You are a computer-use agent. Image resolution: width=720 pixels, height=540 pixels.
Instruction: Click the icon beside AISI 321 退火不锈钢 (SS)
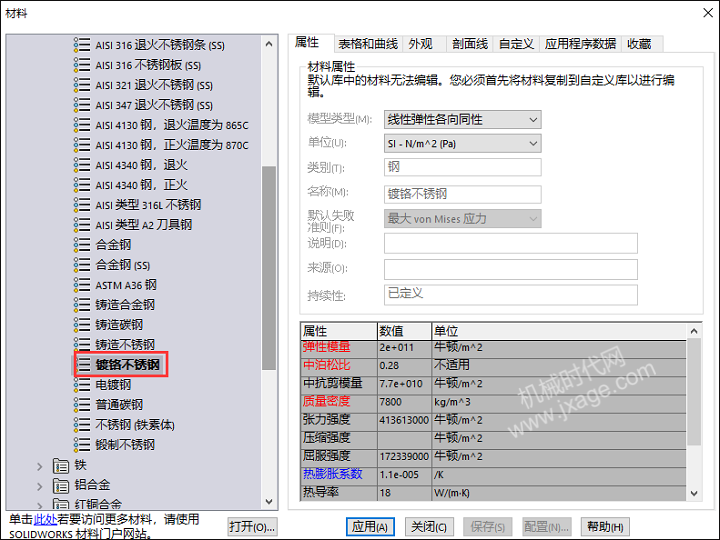[82, 85]
